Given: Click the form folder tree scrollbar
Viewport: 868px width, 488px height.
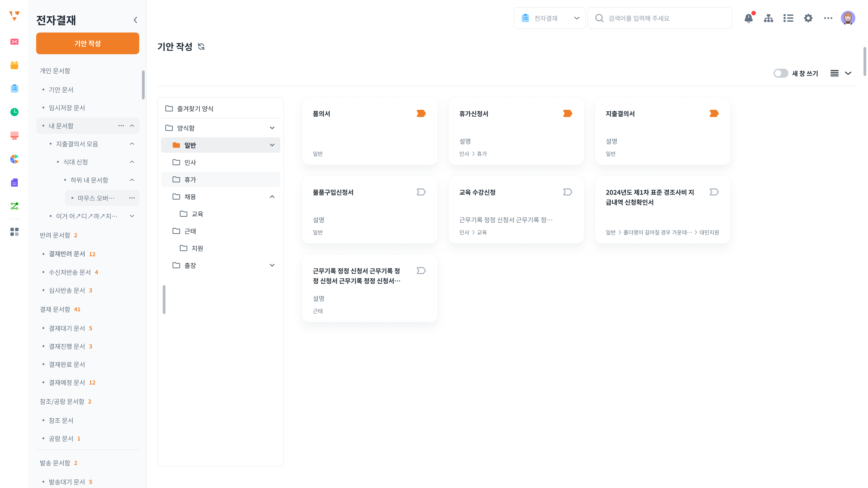Looking at the screenshot, I should point(164,299).
